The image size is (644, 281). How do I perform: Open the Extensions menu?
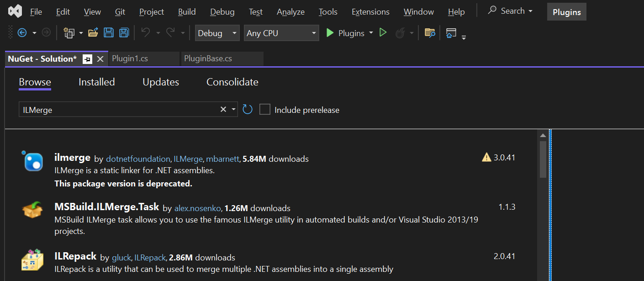click(x=370, y=12)
